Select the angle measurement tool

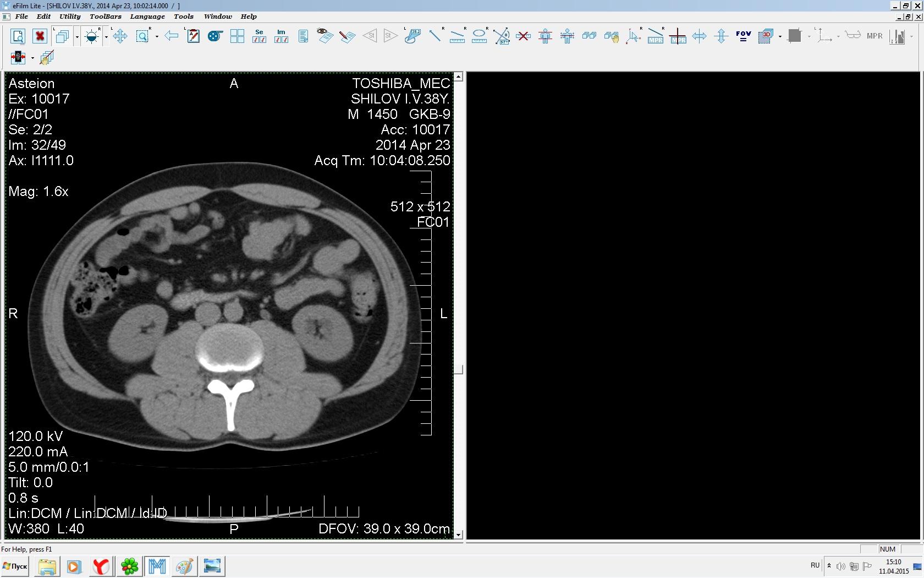pos(501,36)
